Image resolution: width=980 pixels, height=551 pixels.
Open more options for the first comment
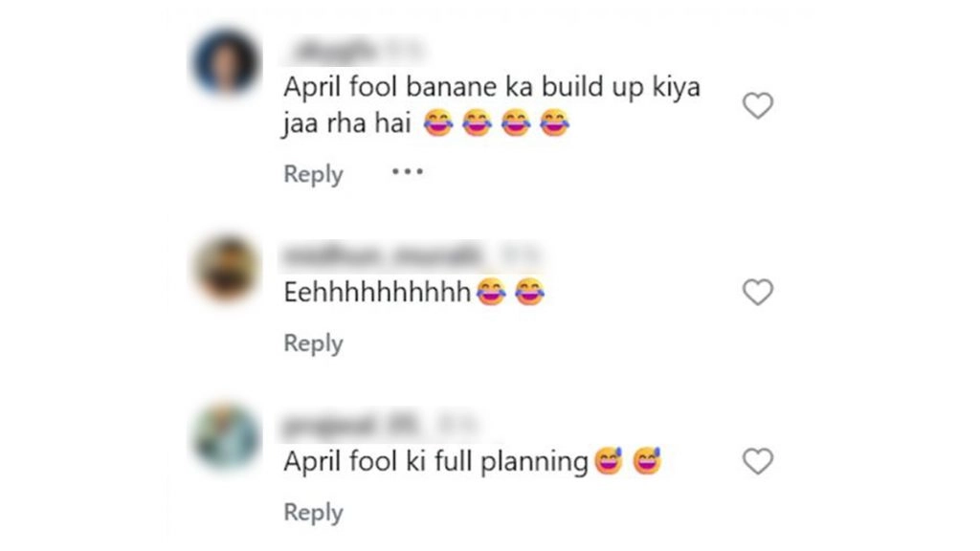pyautogui.click(x=407, y=173)
